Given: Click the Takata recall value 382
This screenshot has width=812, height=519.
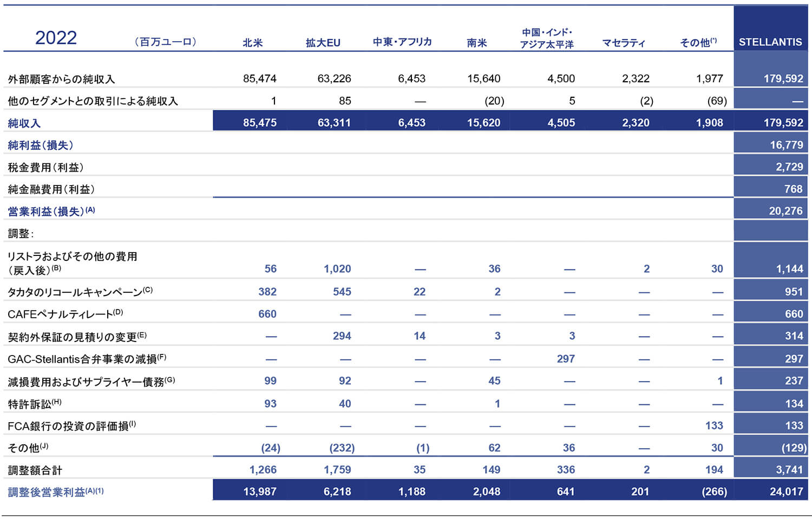Looking at the screenshot, I should [x=267, y=292].
